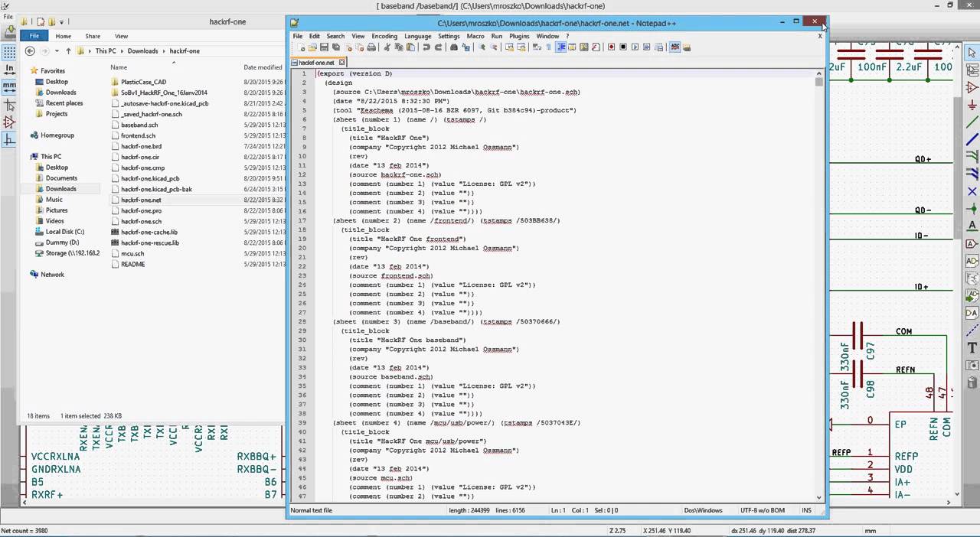Click Notepad++ vertical scrollbar thumb

coord(819,82)
